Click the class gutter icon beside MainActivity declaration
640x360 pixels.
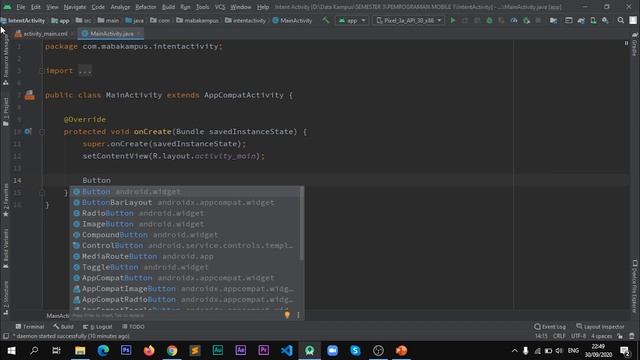[x=30, y=95]
